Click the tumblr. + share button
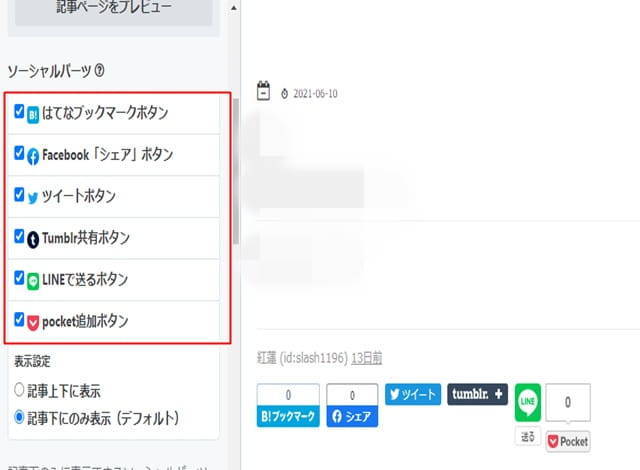The width and height of the screenshot is (640, 470). pyautogui.click(x=478, y=394)
